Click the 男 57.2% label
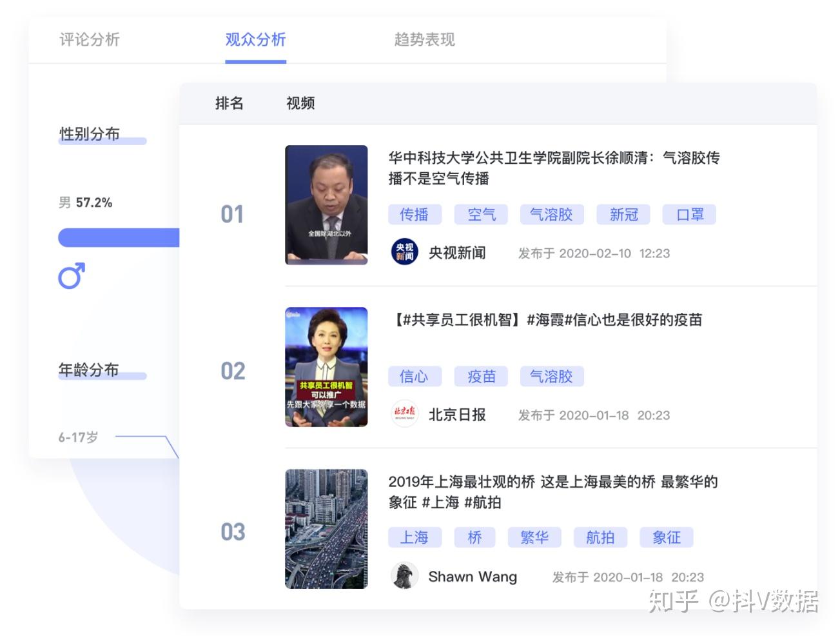The height and width of the screenshot is (636, 840). pos(85,203)
